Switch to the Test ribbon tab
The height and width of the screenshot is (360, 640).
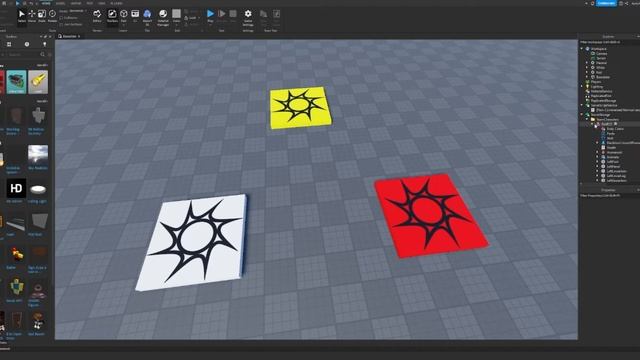(x=90, y=3)
